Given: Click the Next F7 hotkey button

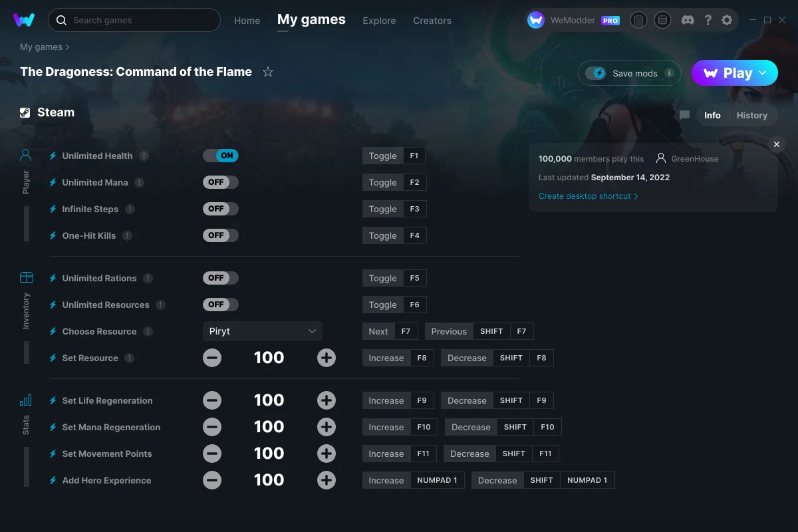Looking at the screenshot, I should (391, 331).
